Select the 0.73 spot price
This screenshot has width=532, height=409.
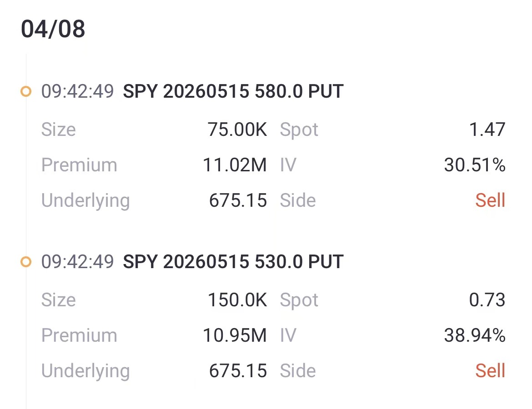[487, 300]
